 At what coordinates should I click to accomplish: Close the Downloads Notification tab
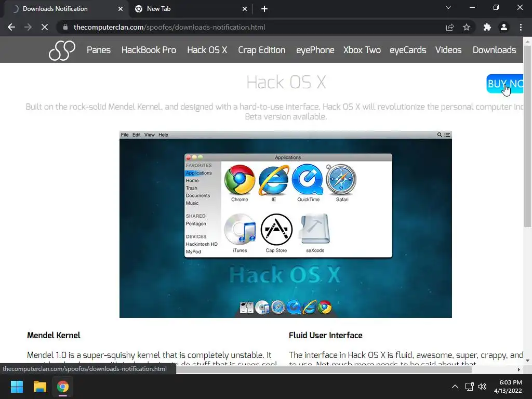121,9
